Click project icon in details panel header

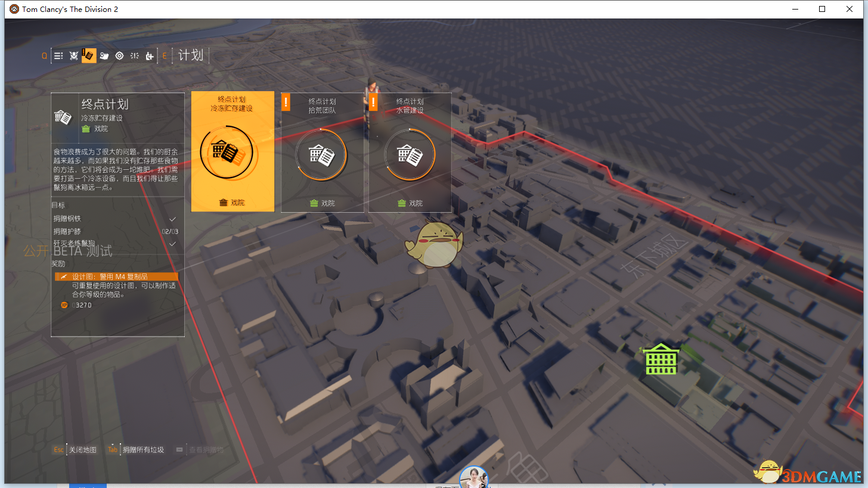coord(63,117)
